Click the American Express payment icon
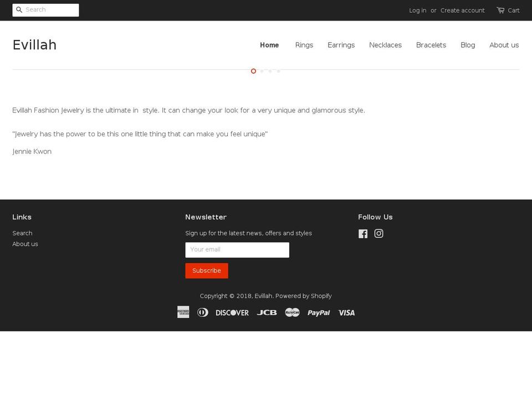The width and height of the screenshot is (532, 399). pyautogui.click(x=183, y=312)
